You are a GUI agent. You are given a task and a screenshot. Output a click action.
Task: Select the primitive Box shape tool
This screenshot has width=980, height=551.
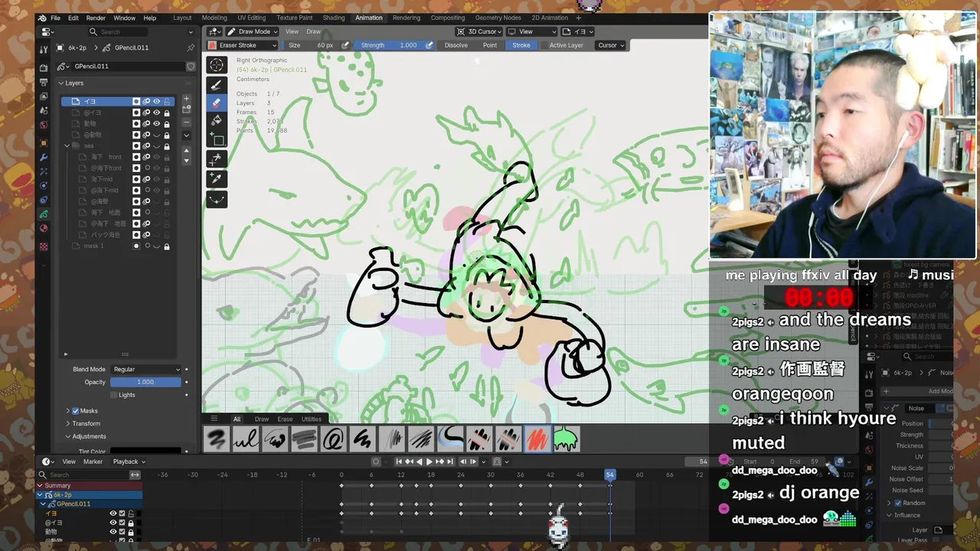click(217, 139)
